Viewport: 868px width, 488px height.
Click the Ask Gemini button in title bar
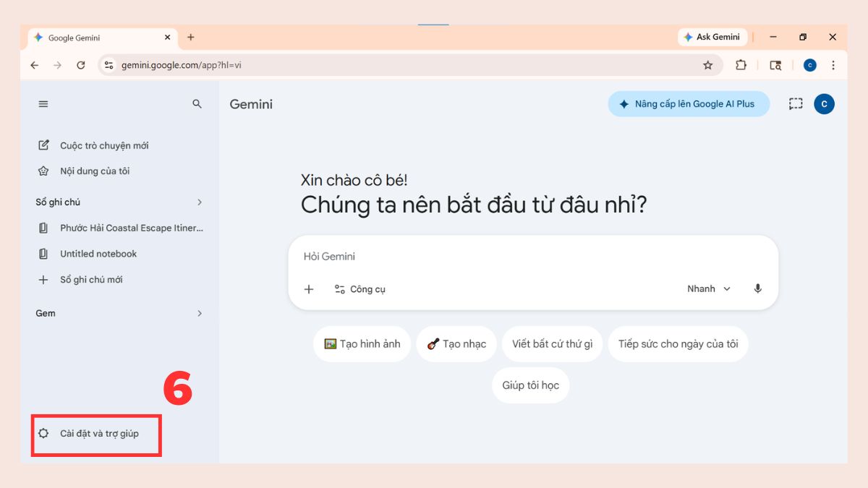pyautogui.click(x=712, y=37)
